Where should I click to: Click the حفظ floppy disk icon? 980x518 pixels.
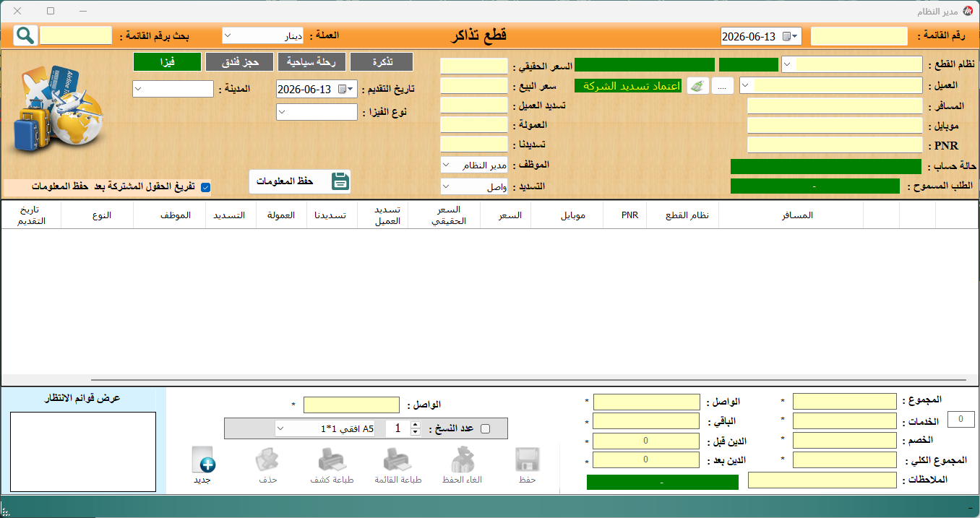pos(528,460)
